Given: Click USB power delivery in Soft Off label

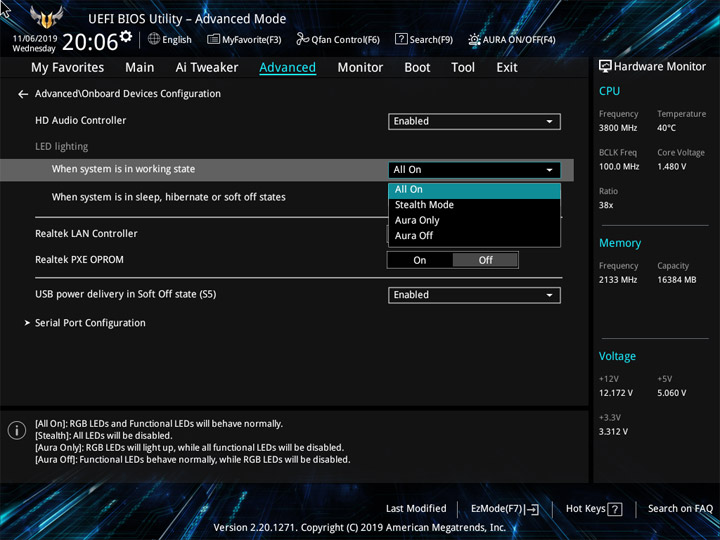Looking at the screenshot, I should pos(125,294).
